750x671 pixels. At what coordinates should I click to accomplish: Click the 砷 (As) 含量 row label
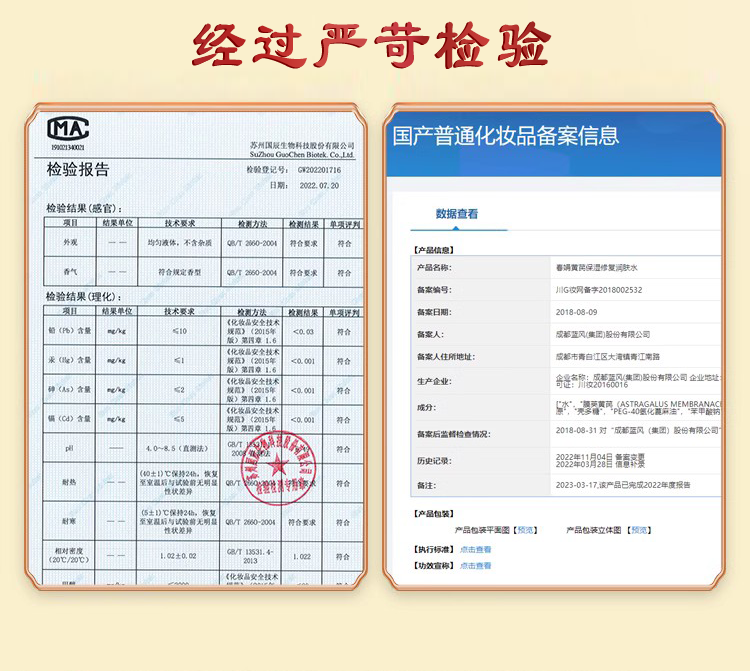[70, 389]
